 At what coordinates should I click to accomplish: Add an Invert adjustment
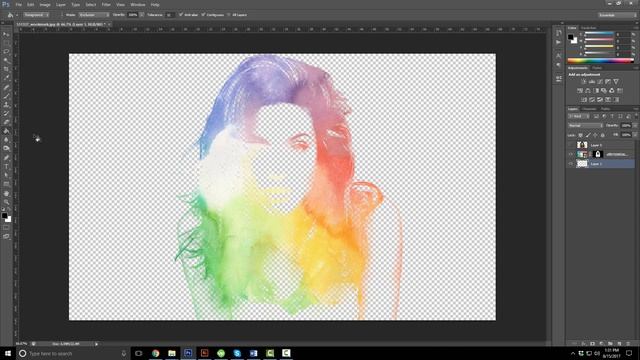[x=584, y=100]
